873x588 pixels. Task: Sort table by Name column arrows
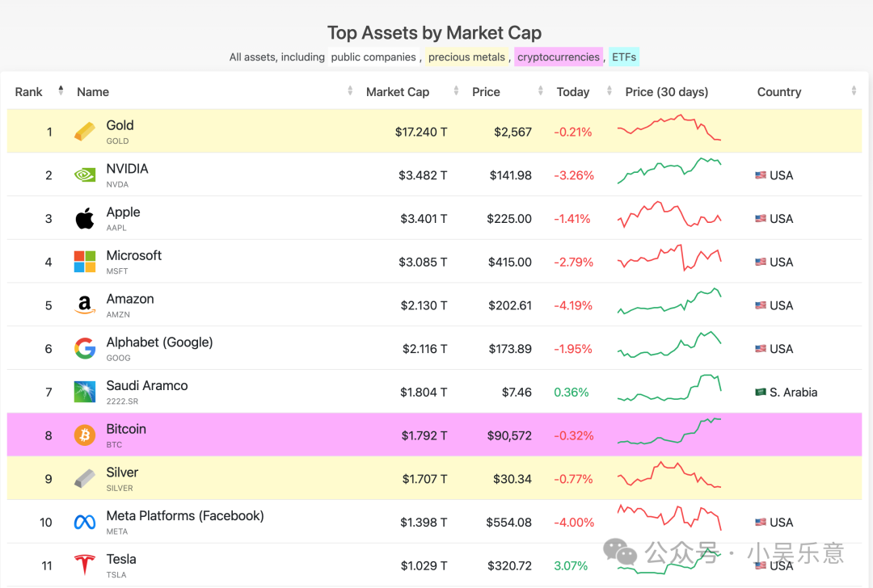coord(350,90)
